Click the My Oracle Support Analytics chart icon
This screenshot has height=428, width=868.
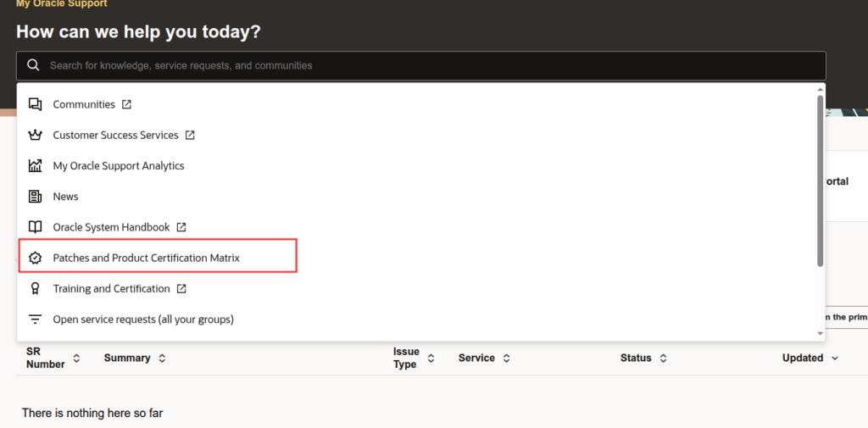pos(35,165)
